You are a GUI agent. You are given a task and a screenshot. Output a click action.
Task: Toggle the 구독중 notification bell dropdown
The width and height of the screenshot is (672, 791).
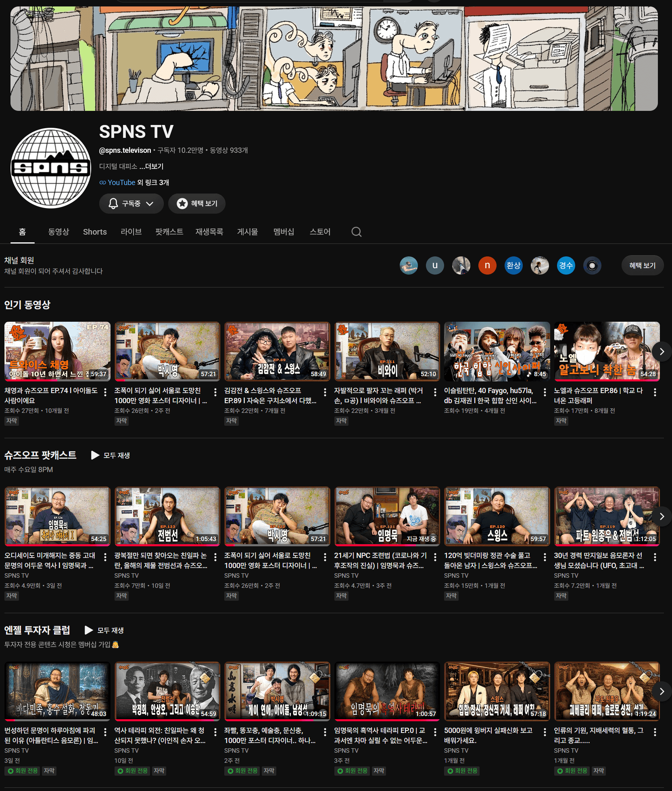(x=131, y=204)
